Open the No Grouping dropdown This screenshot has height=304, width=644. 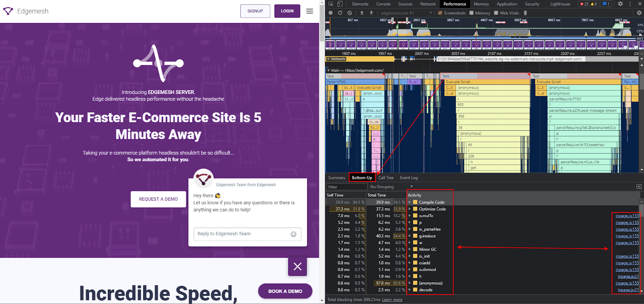point(391,187)
